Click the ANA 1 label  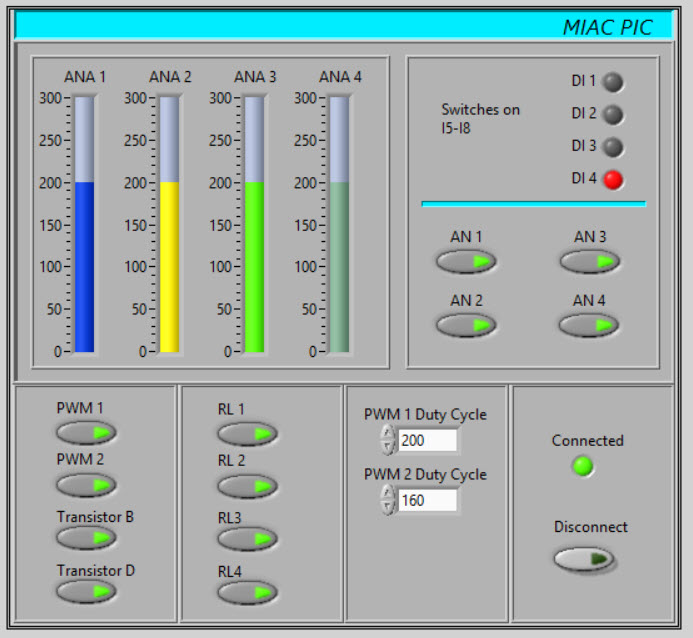[x=85, y=77]
